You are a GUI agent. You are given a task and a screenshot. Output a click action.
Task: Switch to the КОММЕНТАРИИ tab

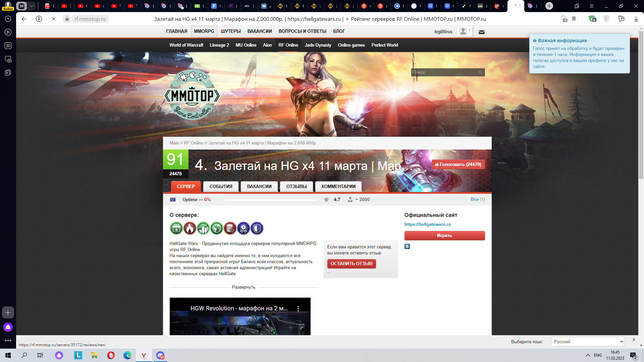point(338,186)
